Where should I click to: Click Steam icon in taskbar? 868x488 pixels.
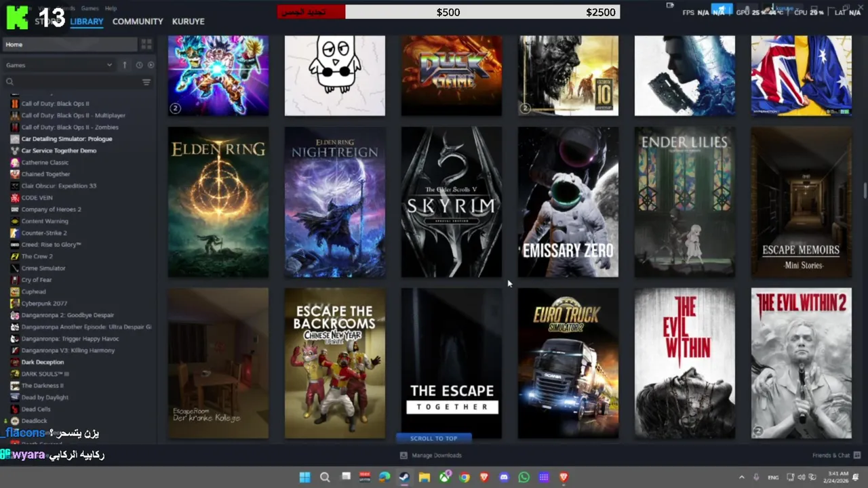tap(404, 477)
